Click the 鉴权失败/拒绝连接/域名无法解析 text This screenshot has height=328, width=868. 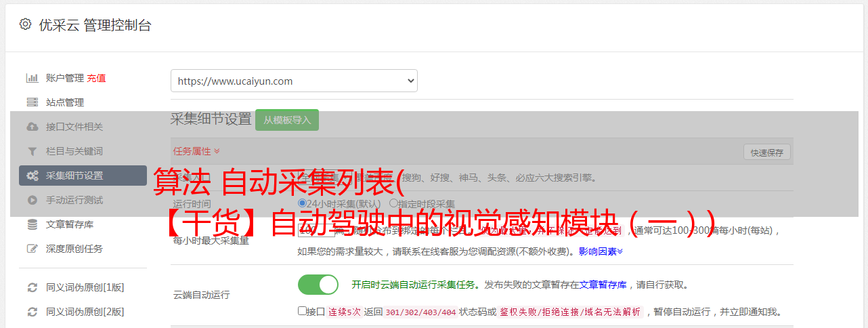[x=570, y=312]
